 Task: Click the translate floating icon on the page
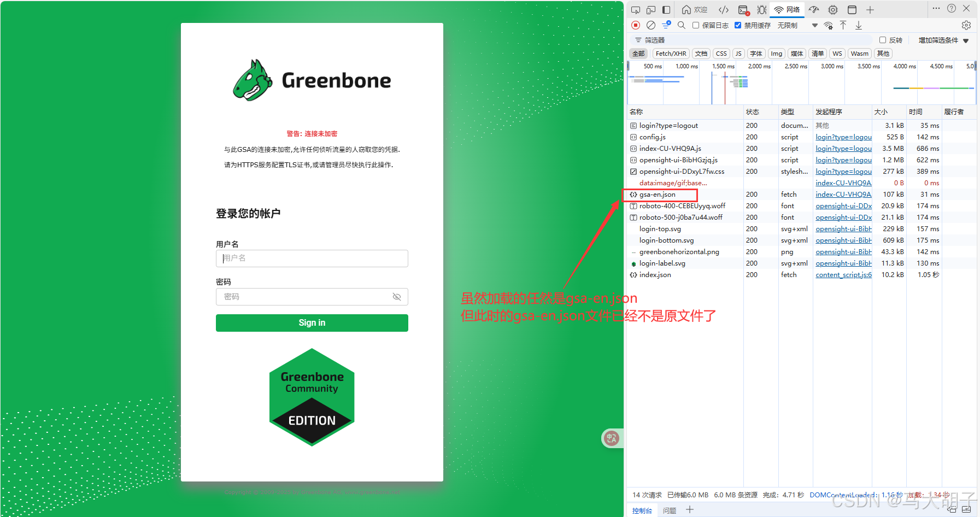(x=612, y=438)
